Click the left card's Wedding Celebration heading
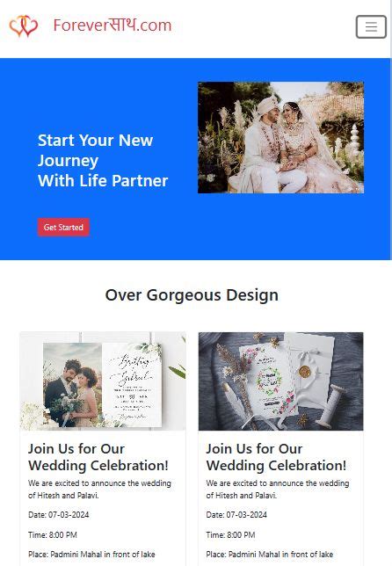 pos(98,457)
